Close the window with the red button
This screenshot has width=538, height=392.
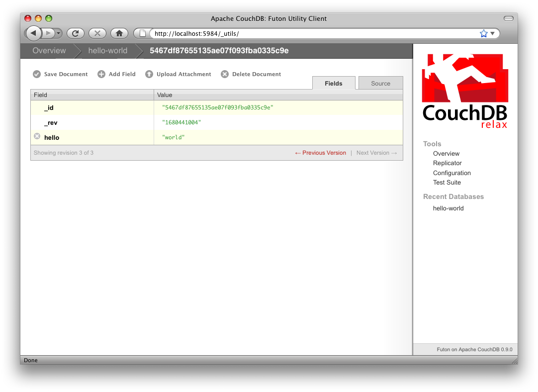click(28, 18)
